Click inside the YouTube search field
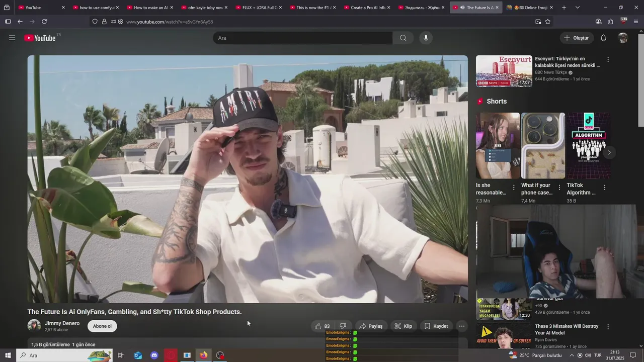Viewport: 644px width, 362px height. tap(302, 38)
